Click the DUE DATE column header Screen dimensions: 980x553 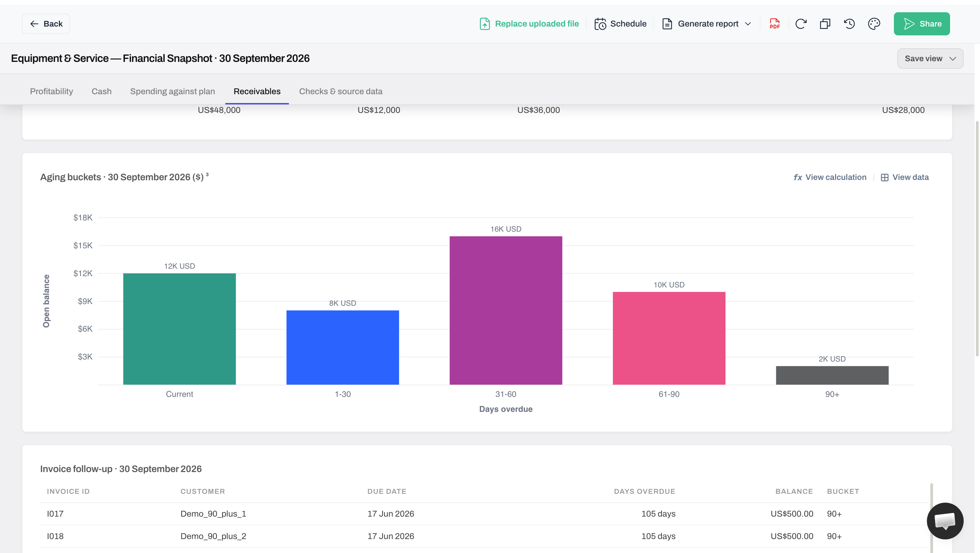(387, 491)
